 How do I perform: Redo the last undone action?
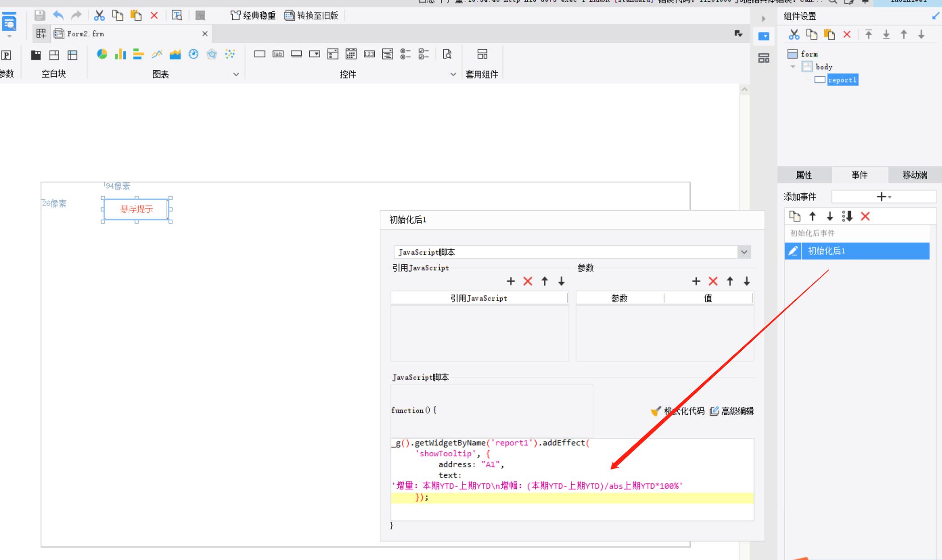tap(76, 15)
